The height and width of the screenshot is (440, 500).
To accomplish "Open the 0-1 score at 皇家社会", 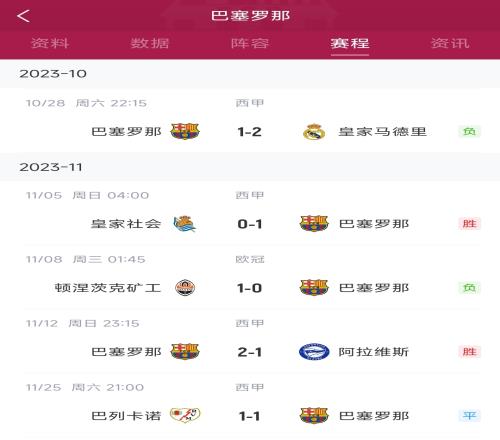I will (250, 224).
